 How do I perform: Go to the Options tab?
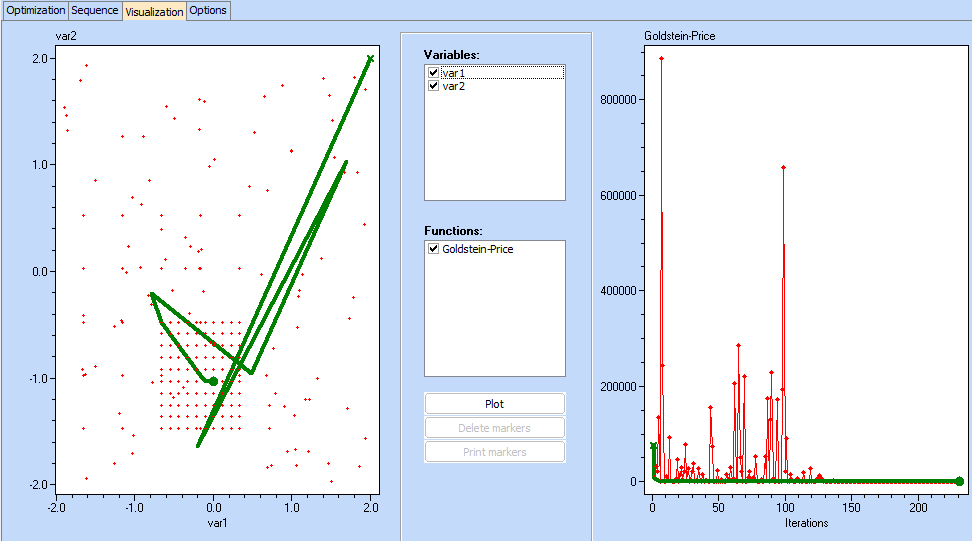pyautogui.click(x=208, y=10)
